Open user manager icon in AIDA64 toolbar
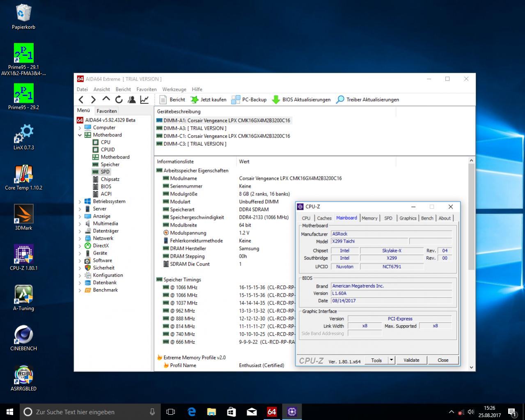This screenshot has height=420, width=525. tap(132, 99)
